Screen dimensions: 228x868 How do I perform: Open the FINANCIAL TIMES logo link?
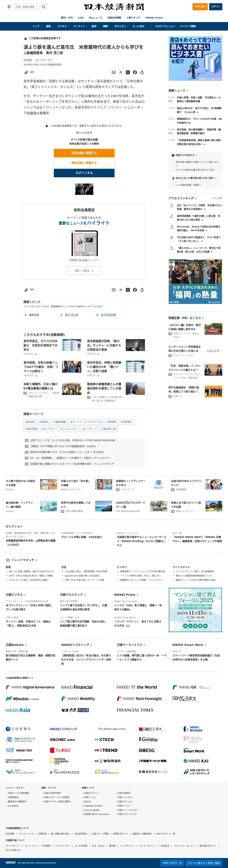tap(135, 710)
